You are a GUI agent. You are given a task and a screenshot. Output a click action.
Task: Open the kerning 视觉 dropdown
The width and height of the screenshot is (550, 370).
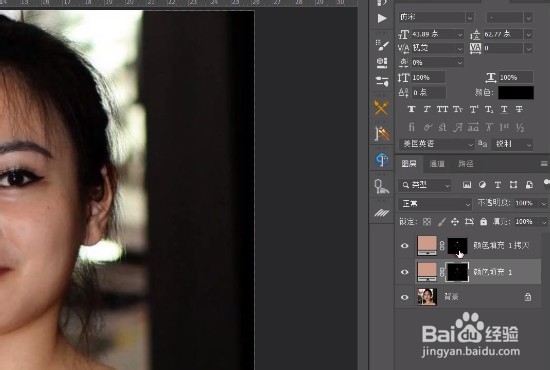460,48
